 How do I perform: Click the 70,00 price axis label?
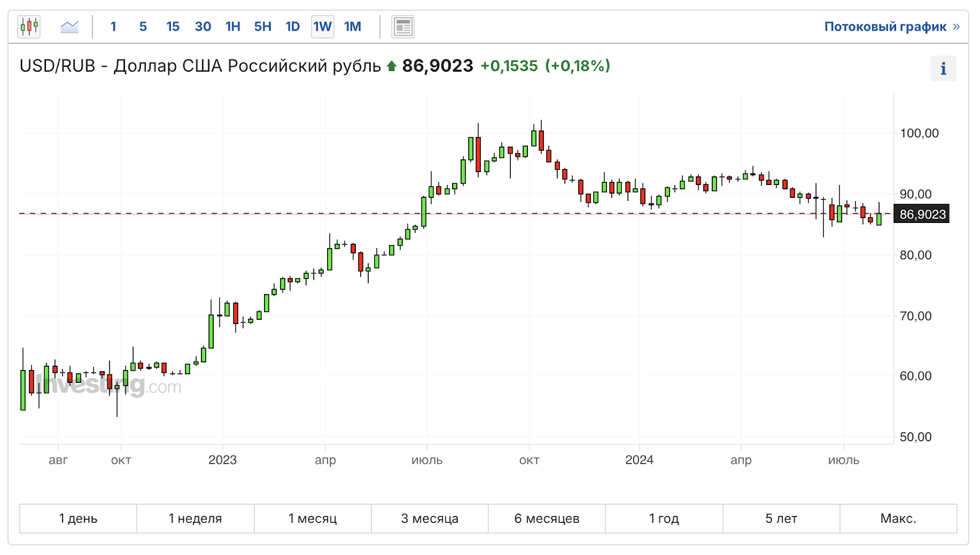(x=915, y=316)
